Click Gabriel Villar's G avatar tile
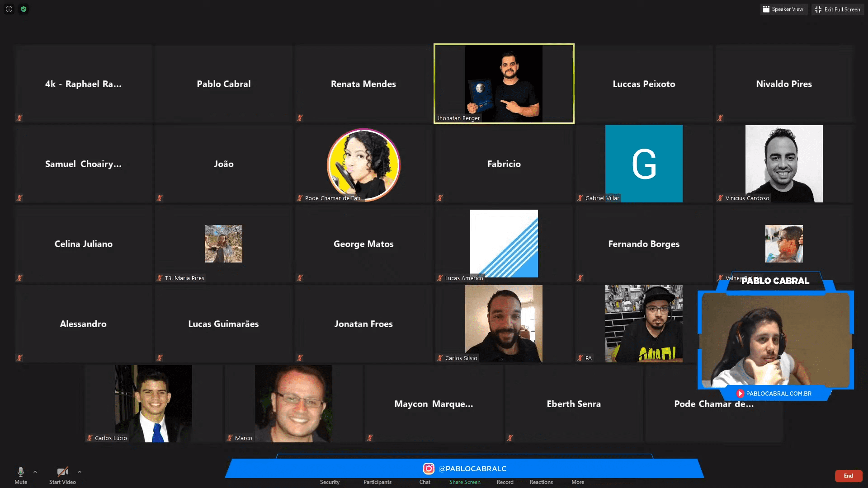The width and height of the screenshot is (868, 488). pos(644,164)
